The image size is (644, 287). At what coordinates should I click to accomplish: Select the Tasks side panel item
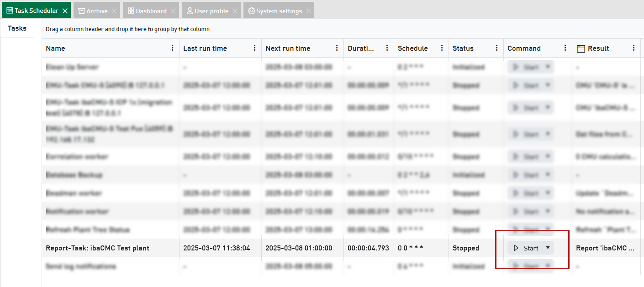(17, 28)
